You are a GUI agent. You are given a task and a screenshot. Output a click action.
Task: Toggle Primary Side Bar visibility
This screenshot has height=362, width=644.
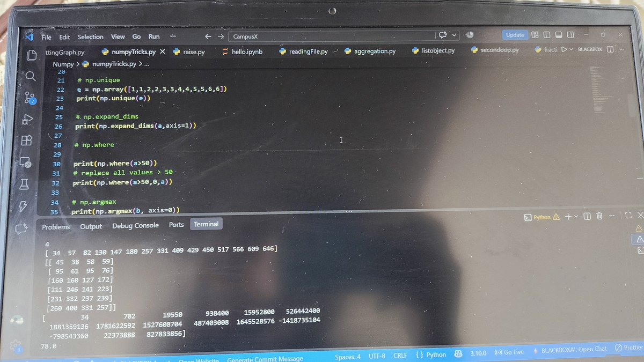click(x=546, y=35)
